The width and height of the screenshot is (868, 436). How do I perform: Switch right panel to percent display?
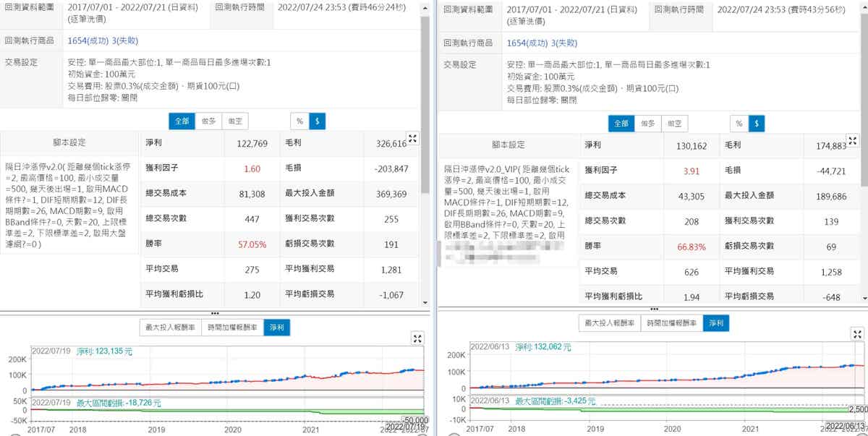(739, 124)
